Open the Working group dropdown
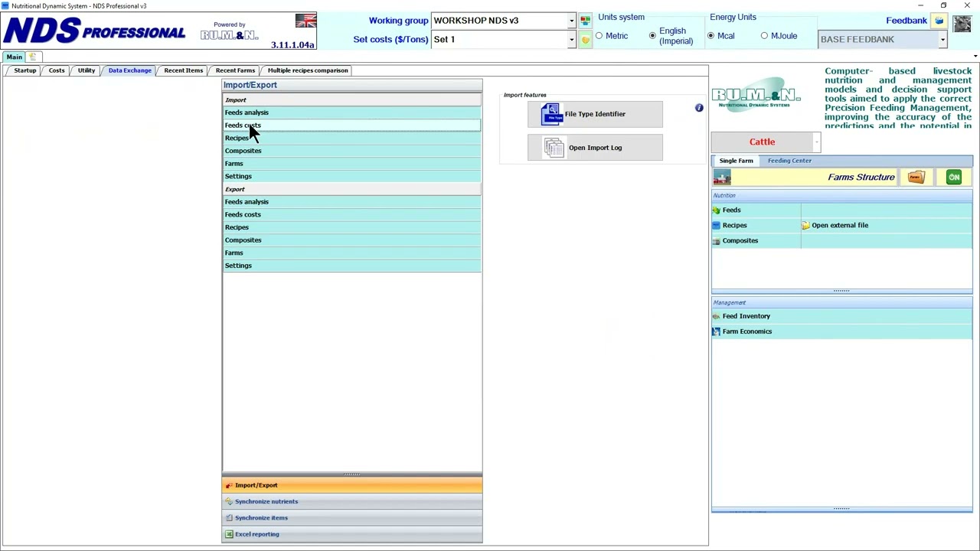980x551 pixels. 571,21
